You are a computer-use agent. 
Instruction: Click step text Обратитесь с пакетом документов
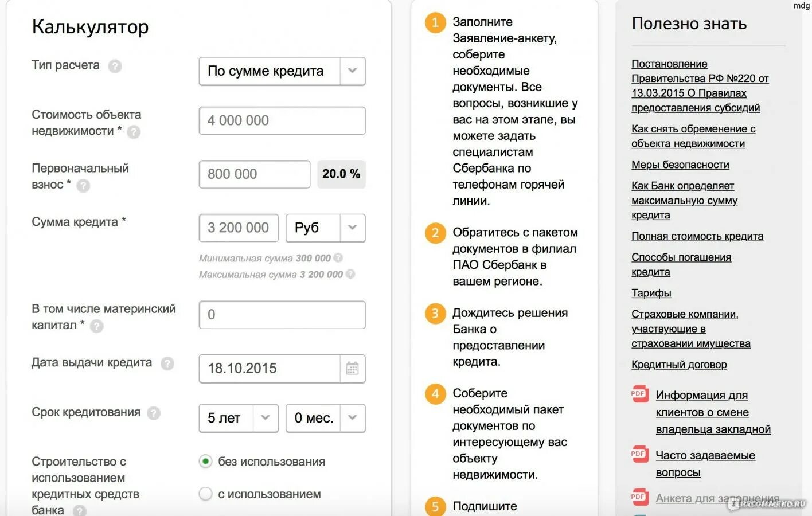[515, 257]
